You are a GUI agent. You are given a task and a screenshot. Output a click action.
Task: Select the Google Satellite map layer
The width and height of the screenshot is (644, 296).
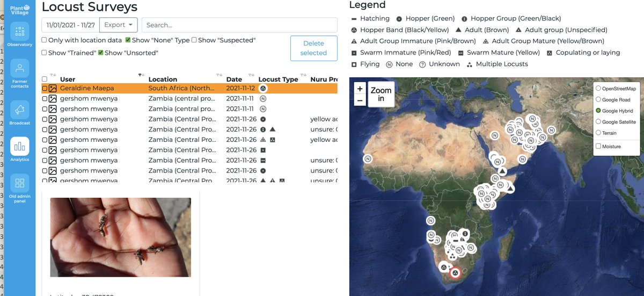click(x=598, y=122)
